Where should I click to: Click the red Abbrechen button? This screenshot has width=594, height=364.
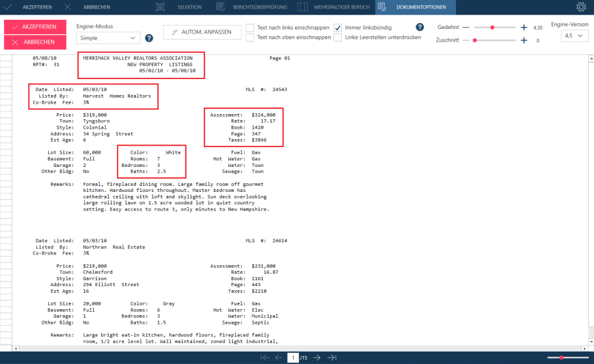click(35, 42)
